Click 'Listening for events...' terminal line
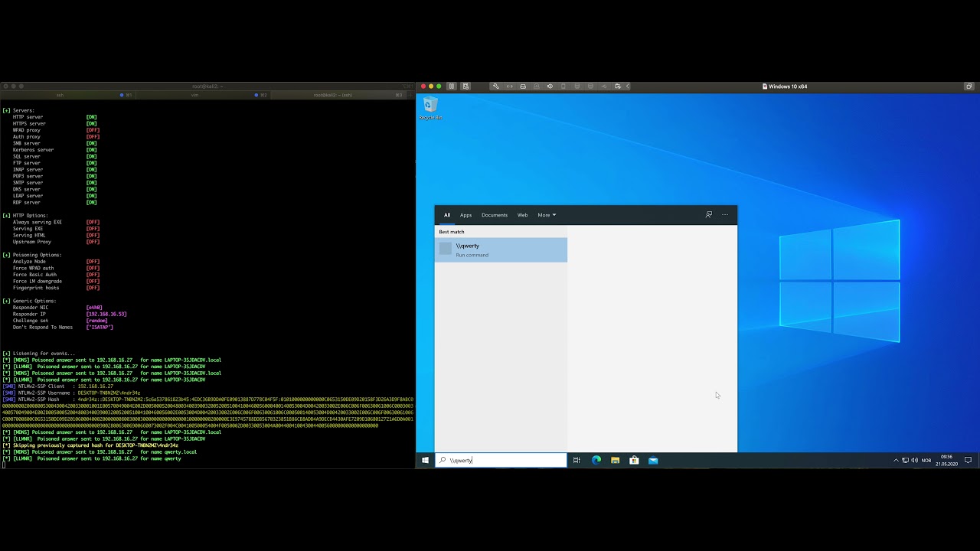980x551 pixels. pyautogui.click(x=39, y=354)
